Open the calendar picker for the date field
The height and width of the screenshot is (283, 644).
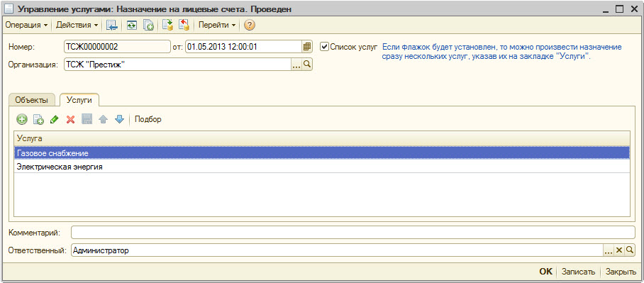307,47
